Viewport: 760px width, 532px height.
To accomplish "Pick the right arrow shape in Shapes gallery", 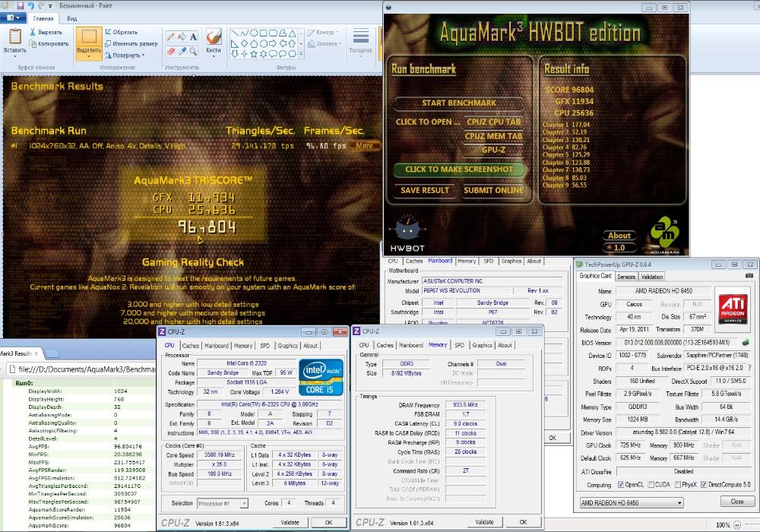I will [273, 43].
